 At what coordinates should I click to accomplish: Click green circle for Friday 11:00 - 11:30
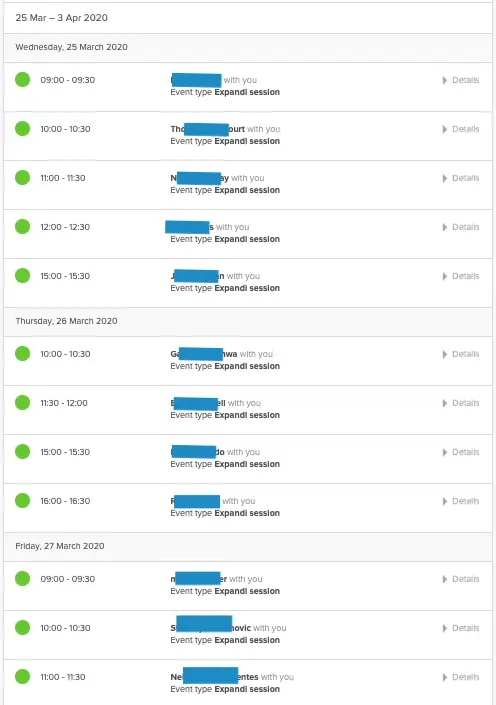pos(22,677)
